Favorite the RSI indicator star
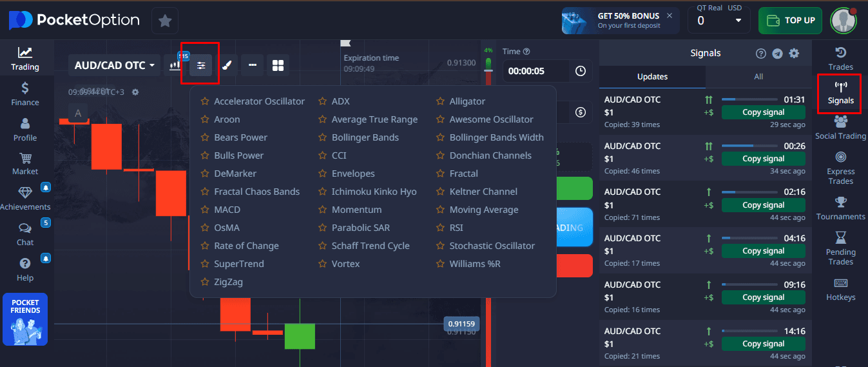Screen dimensions: 868x367 [x=441, y=228]
